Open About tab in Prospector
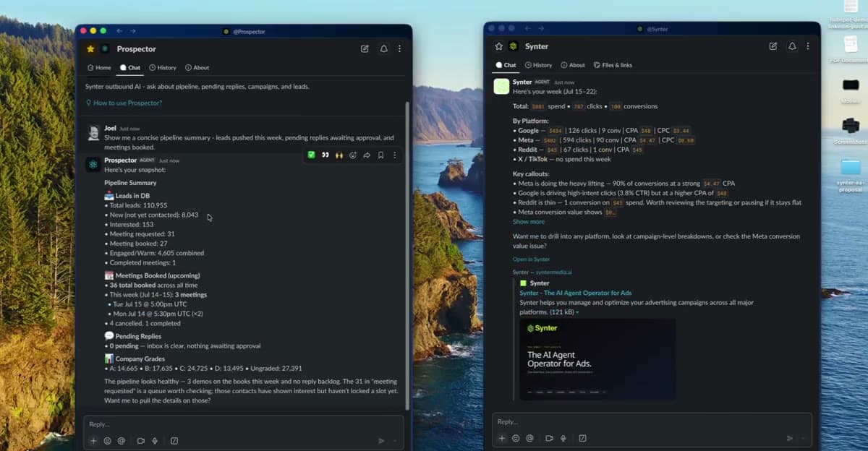Screen dimensions: 868x451 point(197,68)
